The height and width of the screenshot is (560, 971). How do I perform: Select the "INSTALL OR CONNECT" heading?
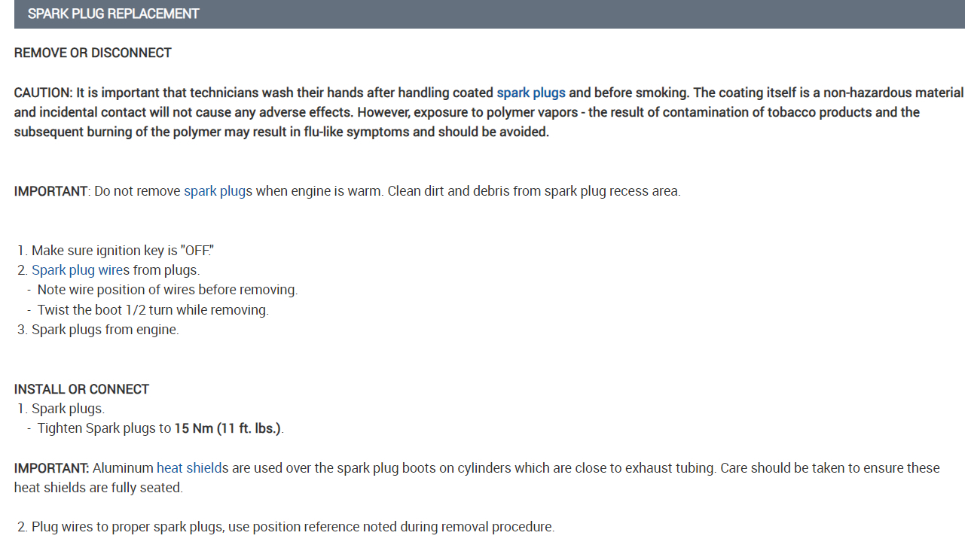tap(81, 389)
